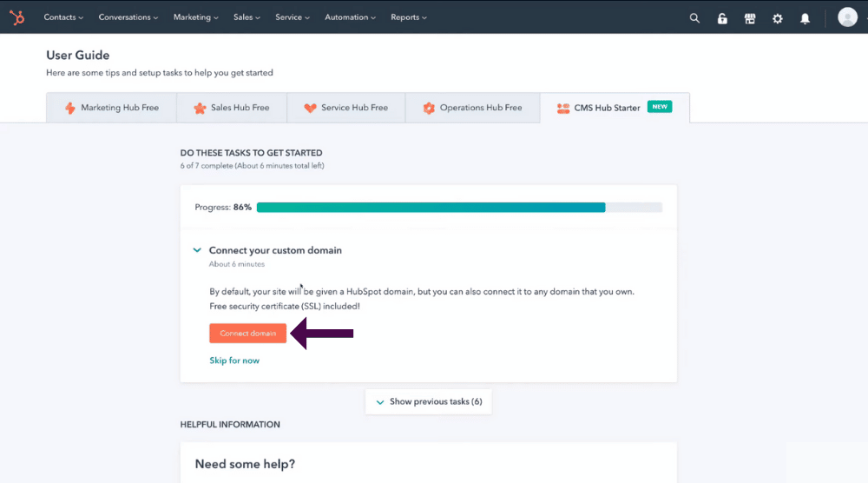Switch to Sales Hub Free tab
This screenshot has height=483, width=868.
tap(232, 108)
